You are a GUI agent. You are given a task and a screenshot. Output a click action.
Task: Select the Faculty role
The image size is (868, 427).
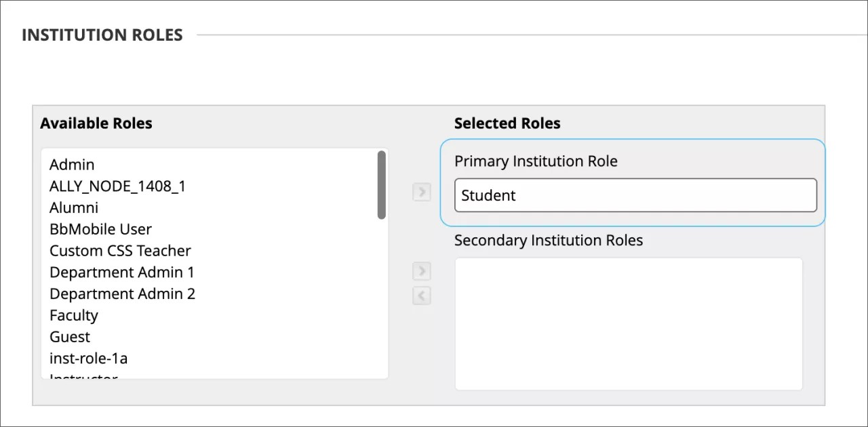(x=74, y=315)
